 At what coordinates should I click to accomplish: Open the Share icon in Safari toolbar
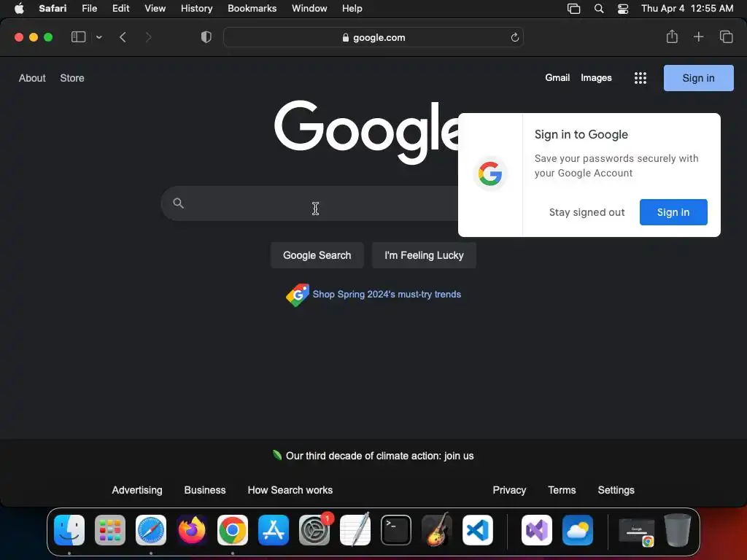[672, 36]
